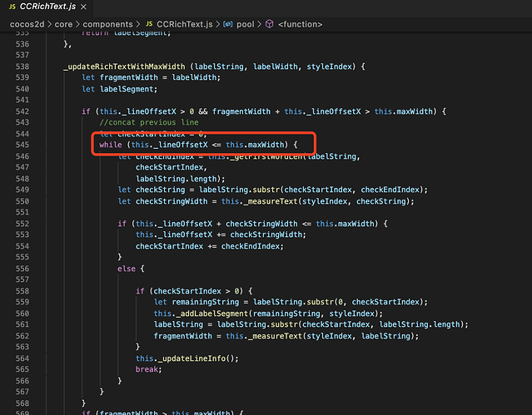The image size is (532, 415).
Task: Click '_addLabelSegment' call on line 560
Action: coord(212,314)
